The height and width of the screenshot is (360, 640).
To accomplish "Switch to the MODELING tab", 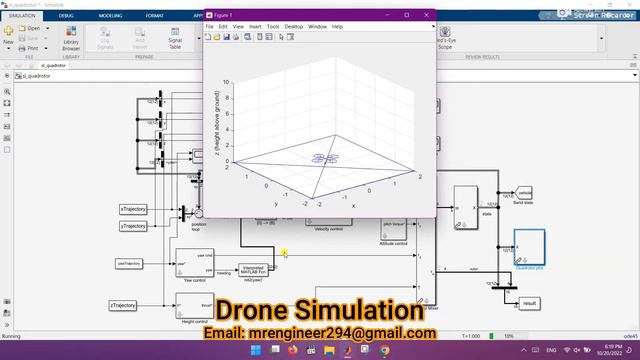I will pos(111,16).
